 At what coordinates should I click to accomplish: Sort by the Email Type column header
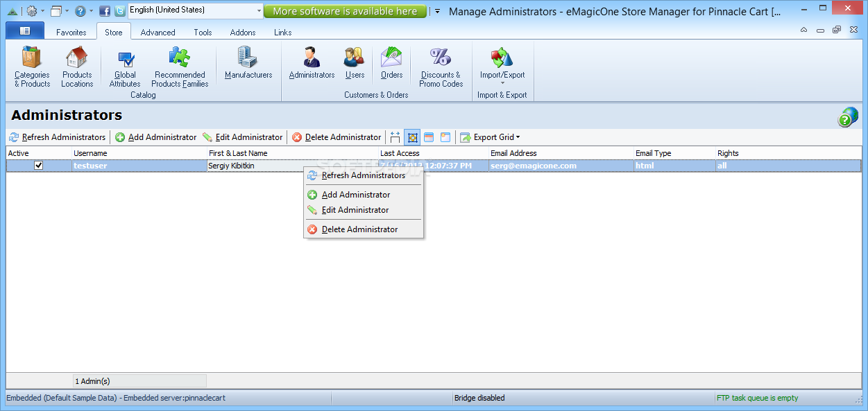point(675,153)
